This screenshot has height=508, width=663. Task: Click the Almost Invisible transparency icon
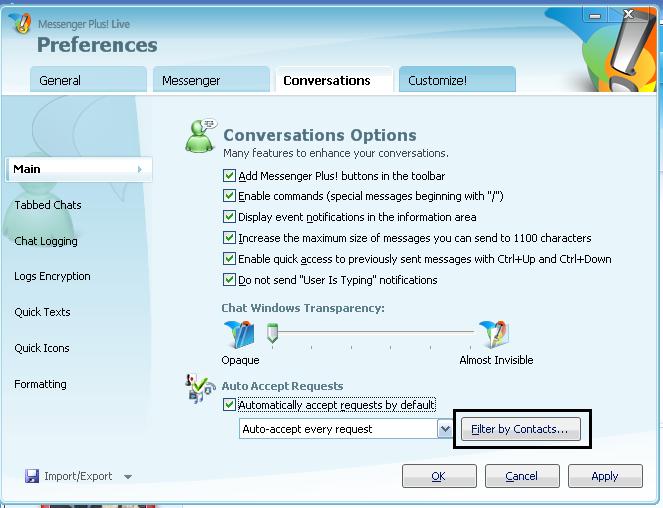(494, 335)
